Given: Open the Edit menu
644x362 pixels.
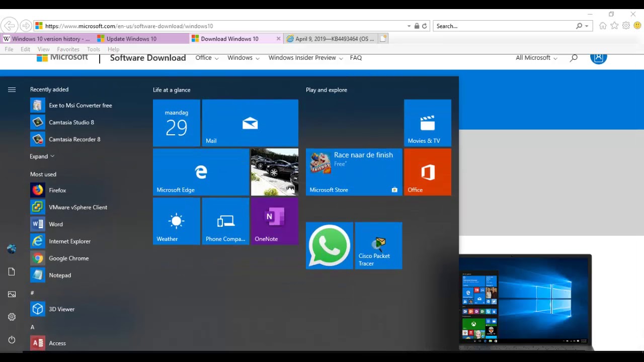Looking at the screenshot, I should 25,49.
